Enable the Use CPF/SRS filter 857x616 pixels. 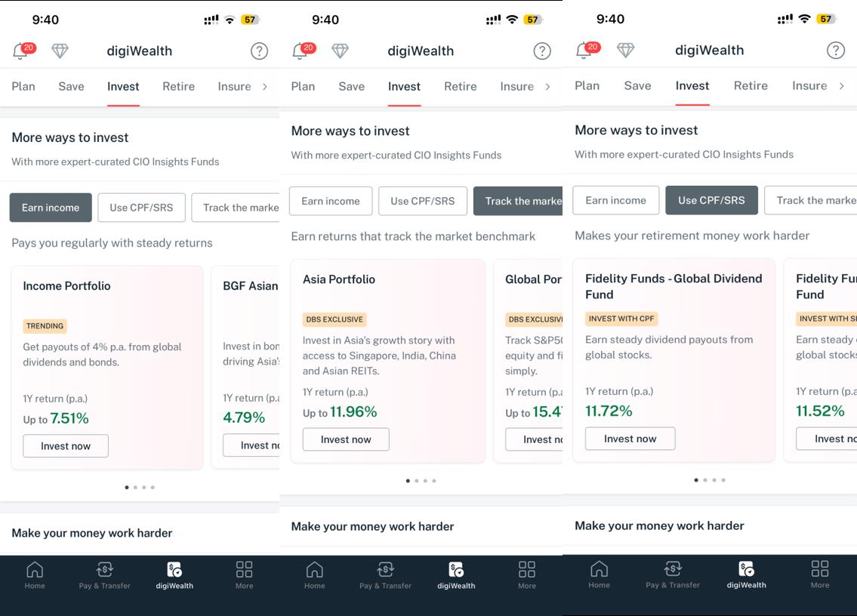point(711,200)
